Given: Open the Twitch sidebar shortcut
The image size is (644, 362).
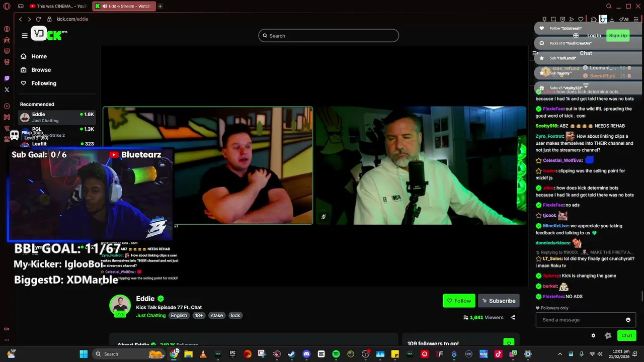Looking at the screenshot, I should (7, 78).
